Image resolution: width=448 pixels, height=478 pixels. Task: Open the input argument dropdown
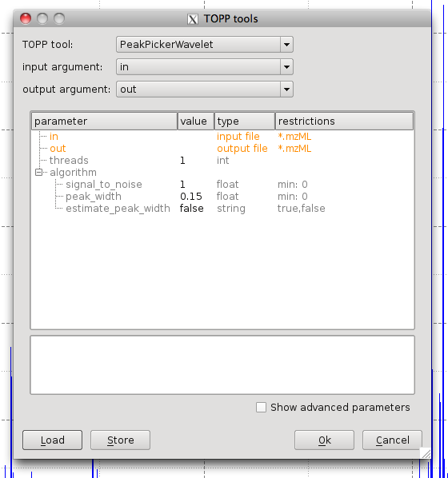point(205,67)
